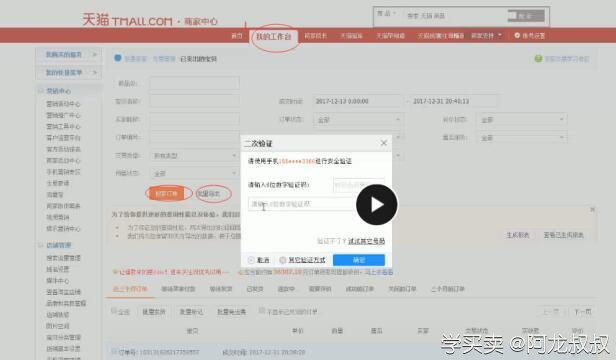Open 图片空间 in the sidebar
Screen dimensions: 616x360
click(58, 326)
